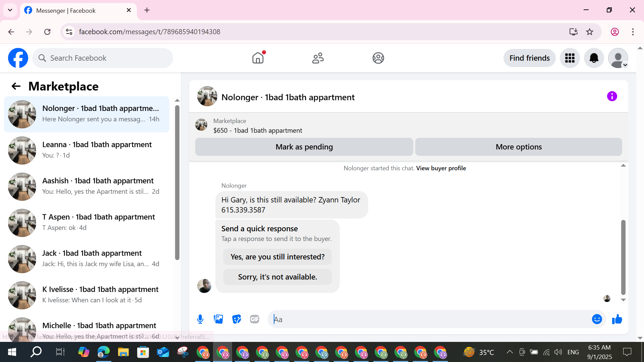The image size is (644, 362).
Task: Click the conversation list scrollbar
Action: (x=177, y=183)
